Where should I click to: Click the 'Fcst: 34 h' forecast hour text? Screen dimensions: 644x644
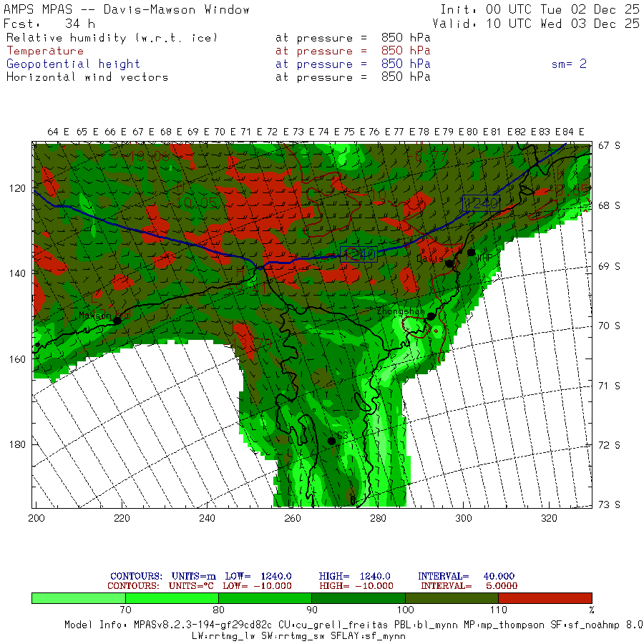(49, 24)
